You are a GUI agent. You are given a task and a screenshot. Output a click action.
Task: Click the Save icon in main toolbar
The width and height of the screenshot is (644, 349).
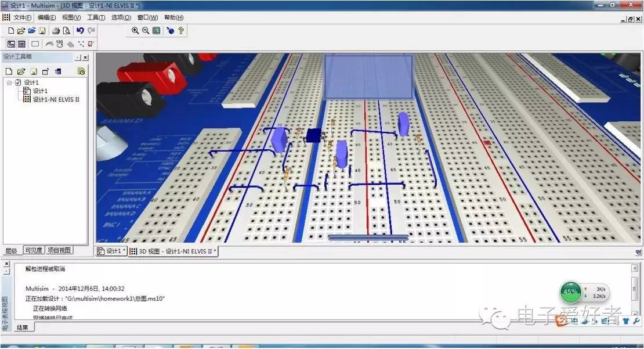42,30
